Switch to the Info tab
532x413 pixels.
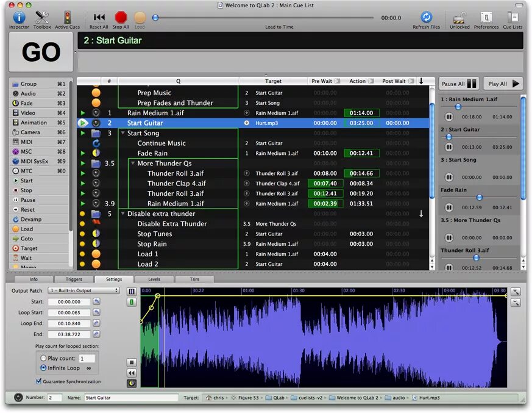[x=34, y=279]
